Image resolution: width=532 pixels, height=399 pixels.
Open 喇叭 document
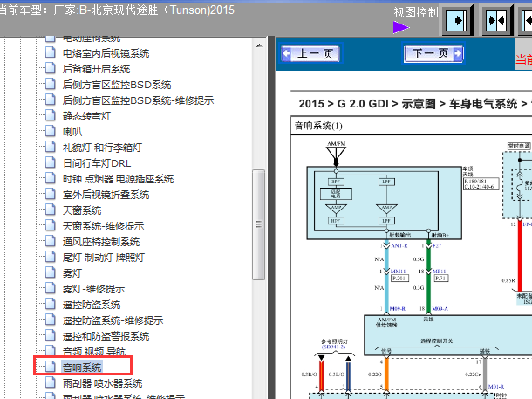[x=72, y=132]
